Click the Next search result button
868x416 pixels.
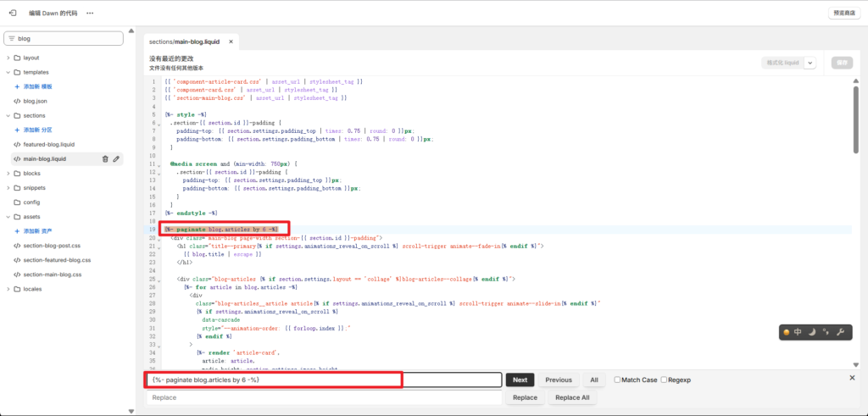(x=520, y=380)
